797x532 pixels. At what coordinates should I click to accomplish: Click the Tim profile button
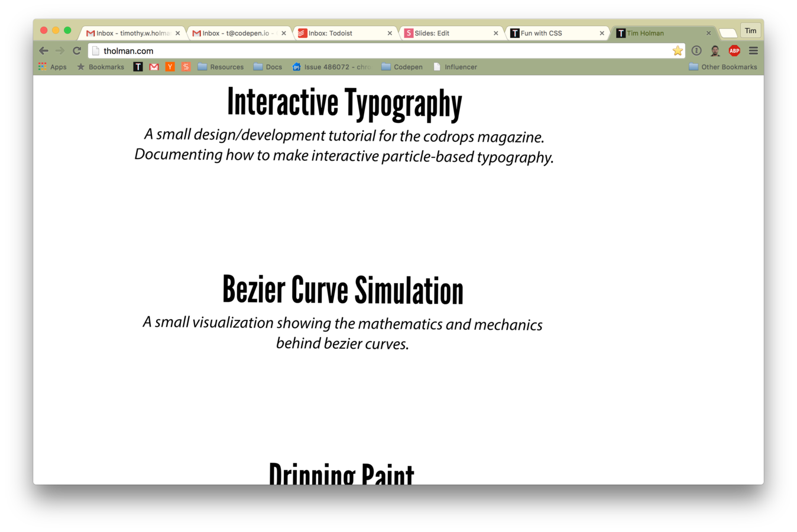(750, 31)
